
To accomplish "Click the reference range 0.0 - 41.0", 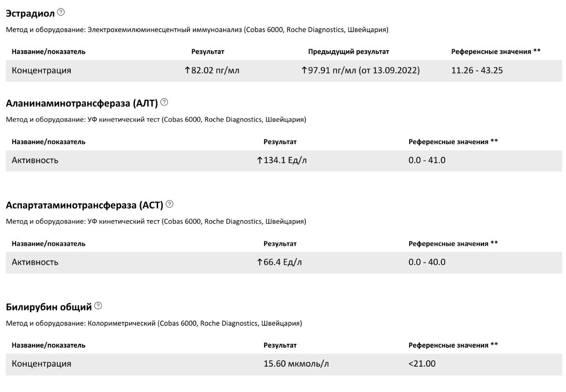I will (x=427, y=160).
